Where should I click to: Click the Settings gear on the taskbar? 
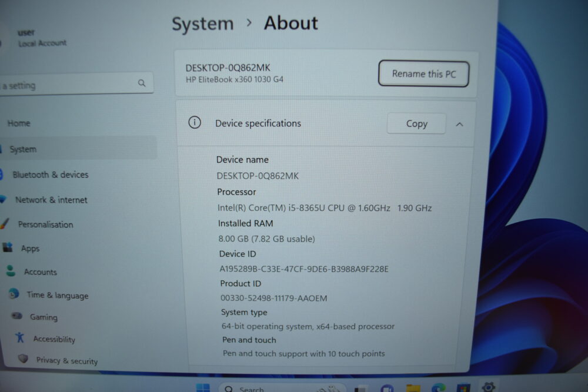(488, 386)
